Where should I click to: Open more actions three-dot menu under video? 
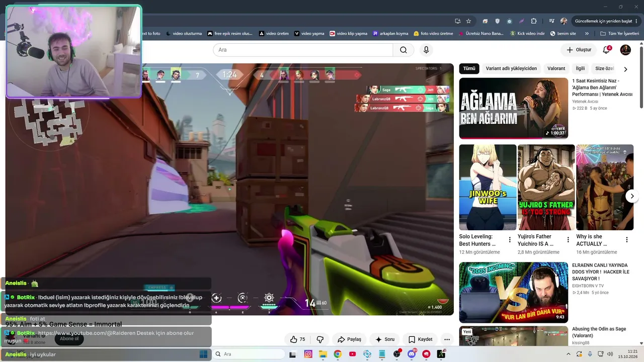[x=447, y=339]
